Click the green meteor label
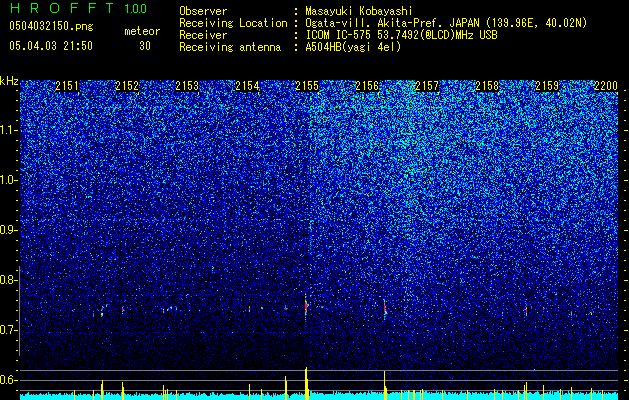This screenshot has height=400, width=629. pyautogui.click(x=142, y=31)
